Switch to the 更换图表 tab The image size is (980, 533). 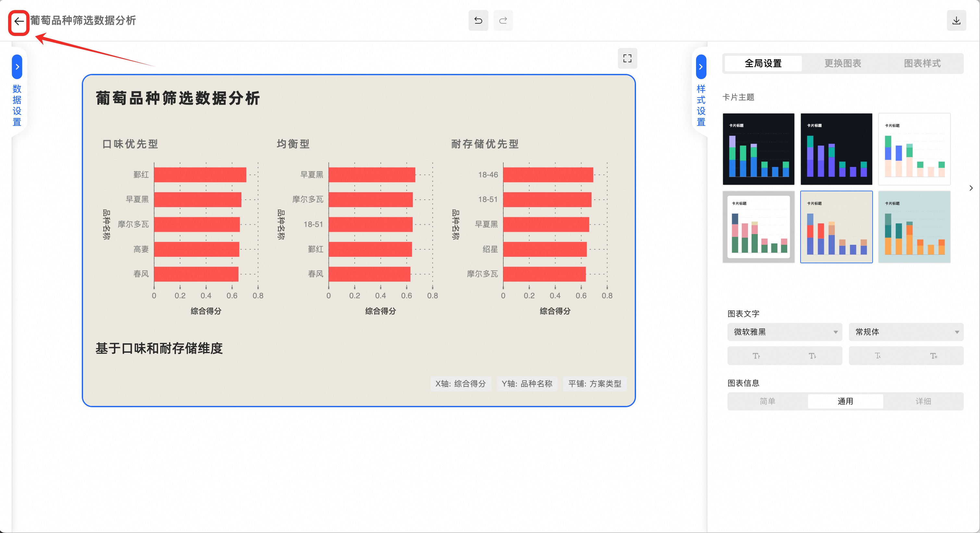842,64
